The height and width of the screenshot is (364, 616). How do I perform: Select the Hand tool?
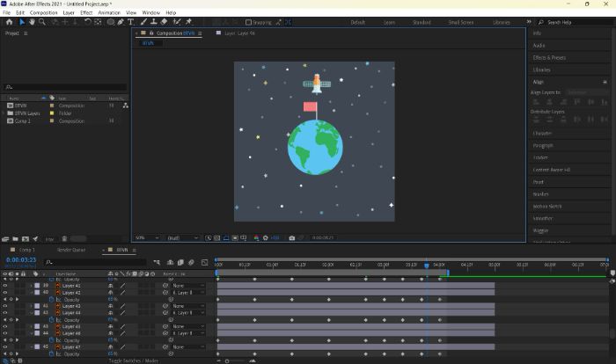[x=32, y=22]
